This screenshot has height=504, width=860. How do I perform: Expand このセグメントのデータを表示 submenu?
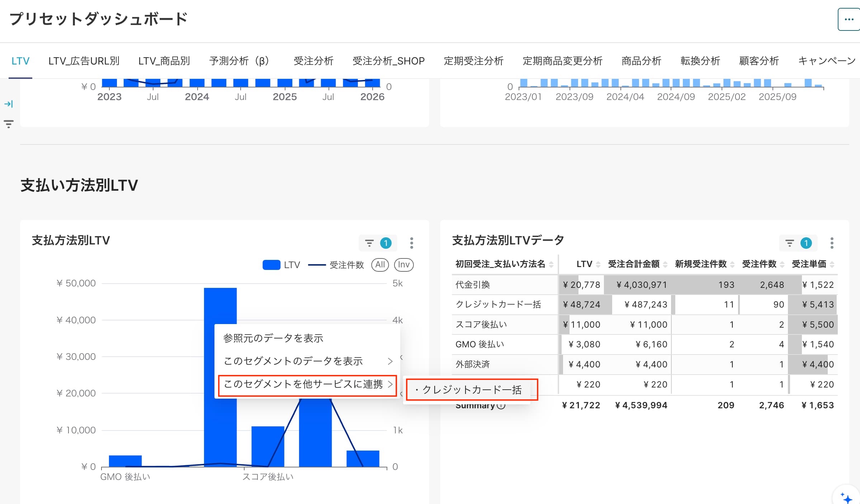tap(307, 361)
